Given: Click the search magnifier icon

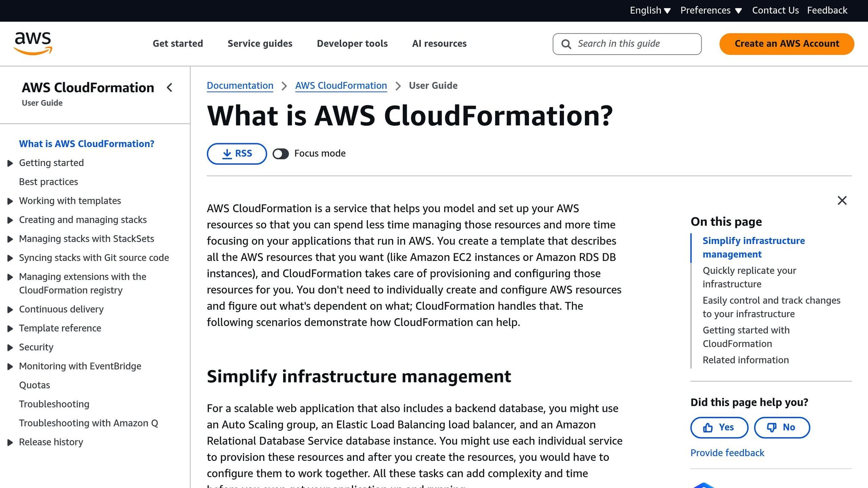Looking at the screenshot, I should tap(566, 44).
